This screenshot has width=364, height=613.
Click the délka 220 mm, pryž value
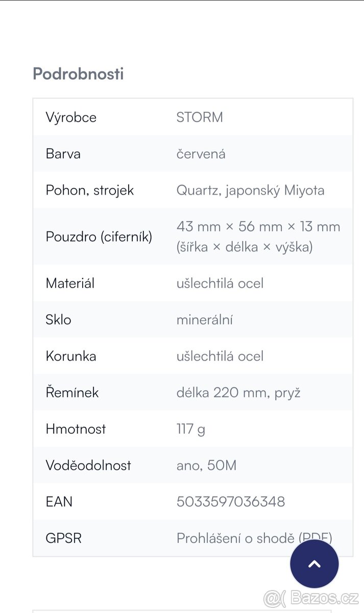tap(238, 392)
